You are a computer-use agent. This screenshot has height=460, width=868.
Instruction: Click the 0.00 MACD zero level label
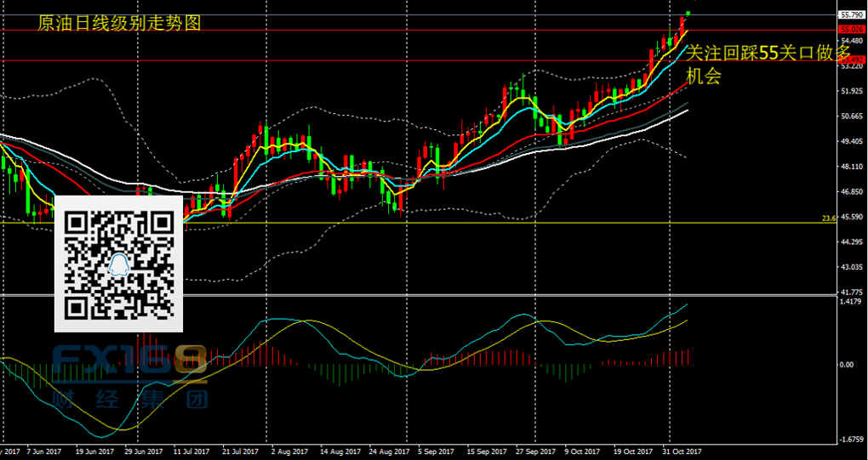coord(847,365)
